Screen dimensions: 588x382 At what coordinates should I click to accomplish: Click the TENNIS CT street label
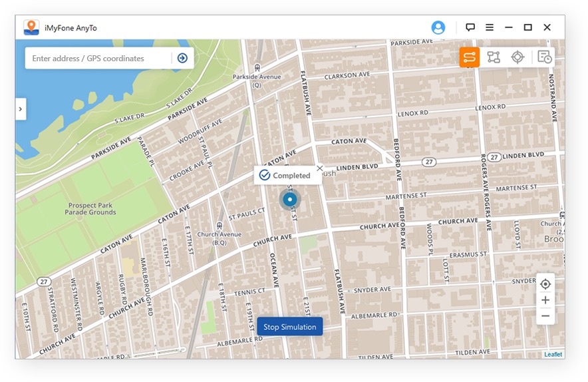(249, 292)
